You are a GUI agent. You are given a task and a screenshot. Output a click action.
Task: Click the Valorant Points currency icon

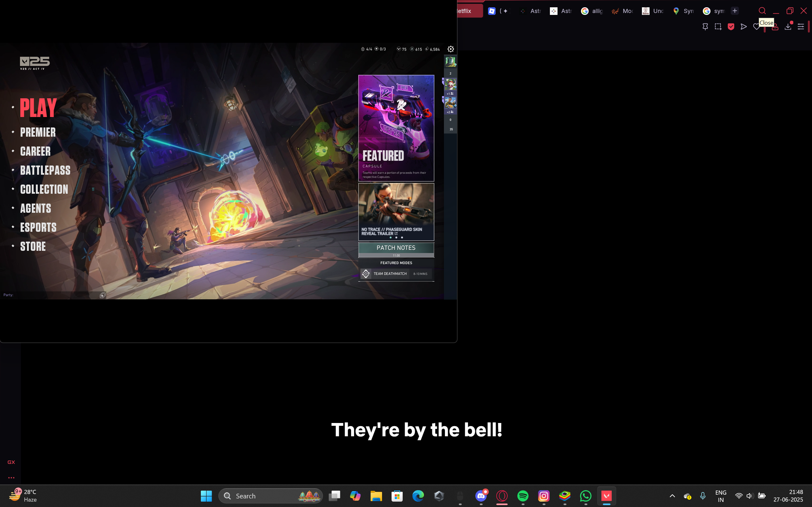(399, 49)
